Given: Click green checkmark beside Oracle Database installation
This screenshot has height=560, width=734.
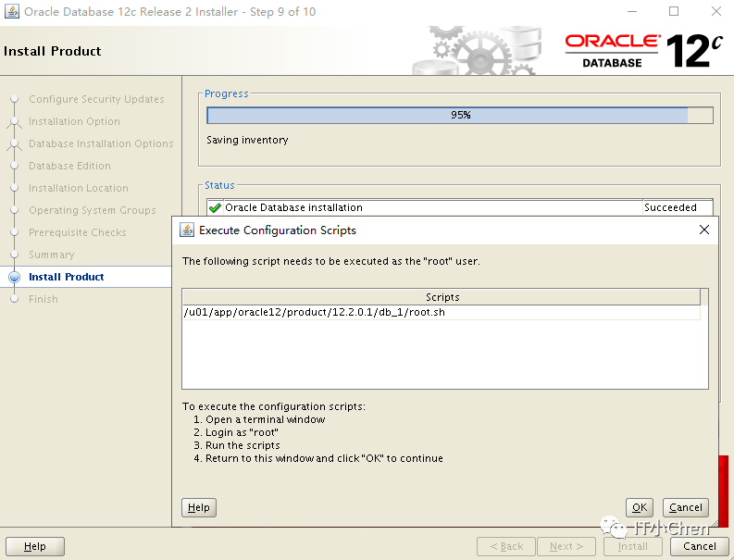Looking at the screenshot, I should pos(215,207).
